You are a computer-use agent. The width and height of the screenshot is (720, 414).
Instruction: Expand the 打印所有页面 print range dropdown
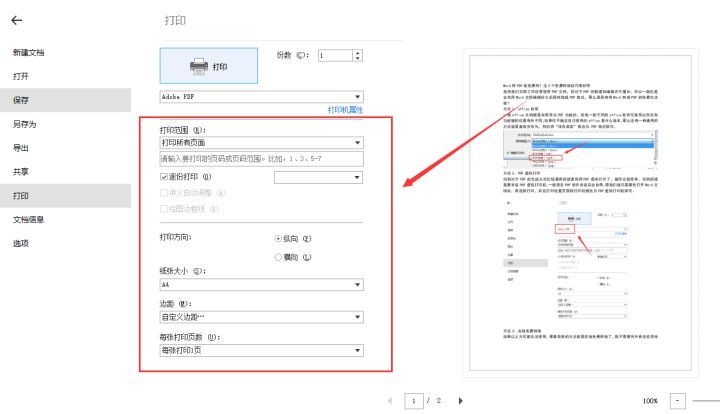[x=261, y=143]
